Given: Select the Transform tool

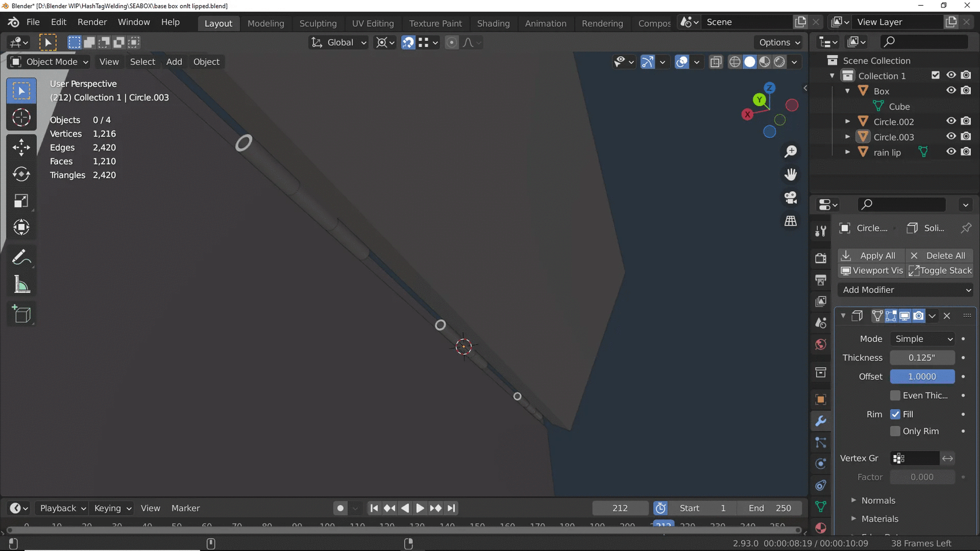Looking at the screenshot, I should pos(21,227).
